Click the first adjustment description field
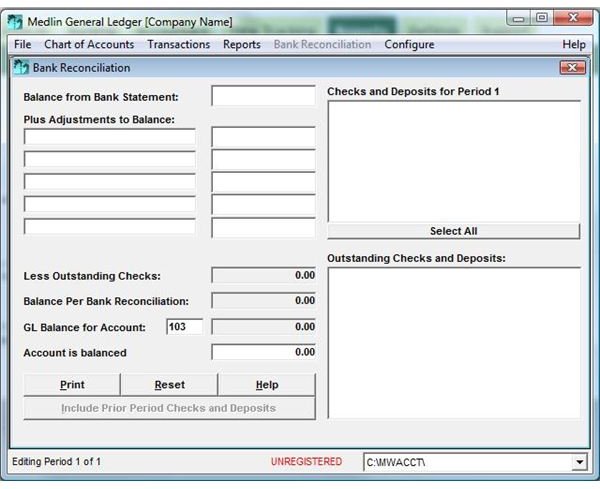The width and height of the screenshot is (600, 489). click(110, 137)
